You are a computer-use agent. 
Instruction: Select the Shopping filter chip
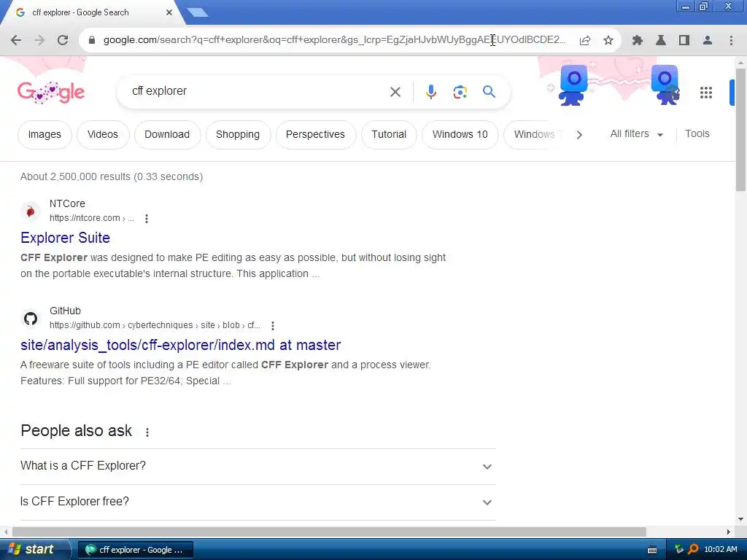tap(238, 134)
